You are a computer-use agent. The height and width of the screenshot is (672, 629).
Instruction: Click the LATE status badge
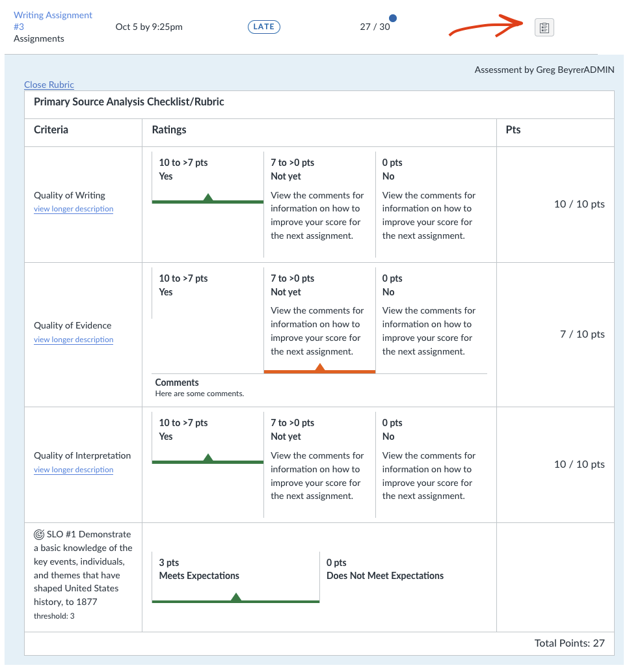click(x=264, y=27)
